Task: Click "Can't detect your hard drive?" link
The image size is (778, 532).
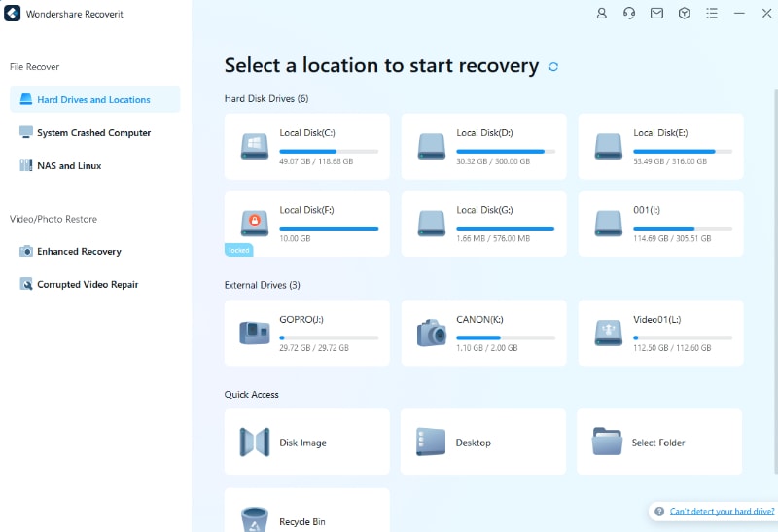Action: tap(722, 511)
